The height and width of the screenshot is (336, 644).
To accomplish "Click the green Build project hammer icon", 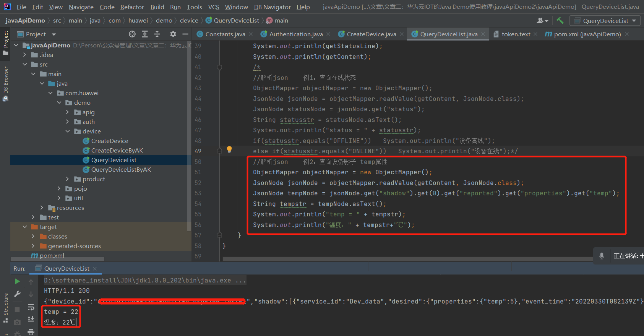I will 560,21.
